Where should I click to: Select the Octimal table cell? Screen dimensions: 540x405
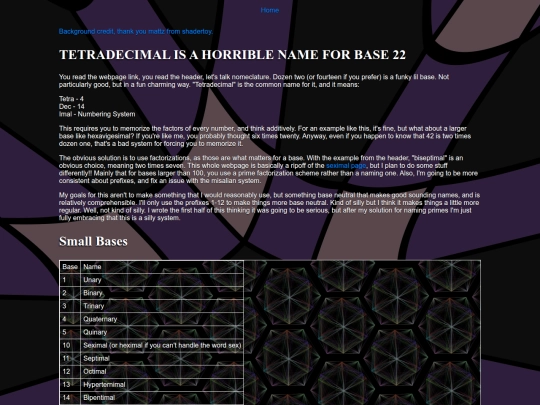pos(162,372)
